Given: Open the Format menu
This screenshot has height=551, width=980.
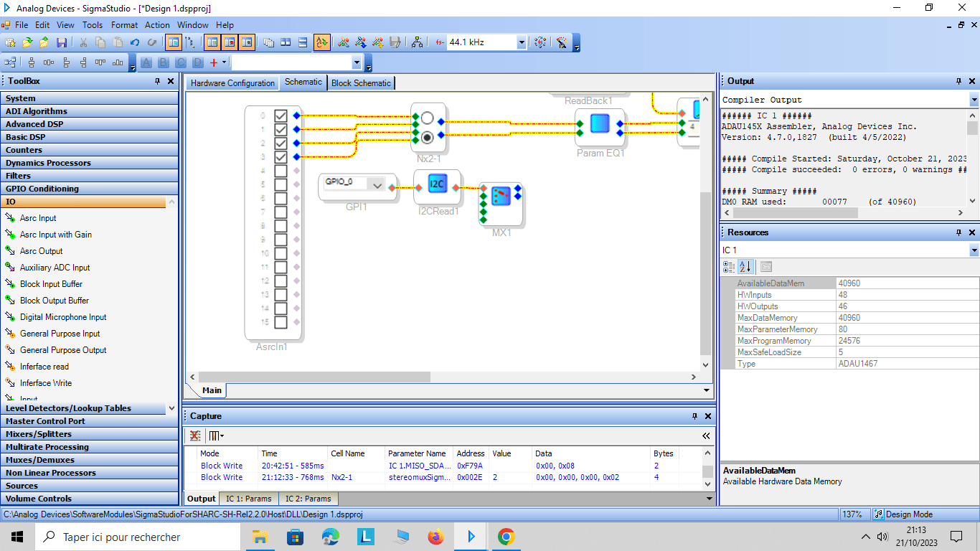Looking at the screenshot, I should [x=124, y=24].
